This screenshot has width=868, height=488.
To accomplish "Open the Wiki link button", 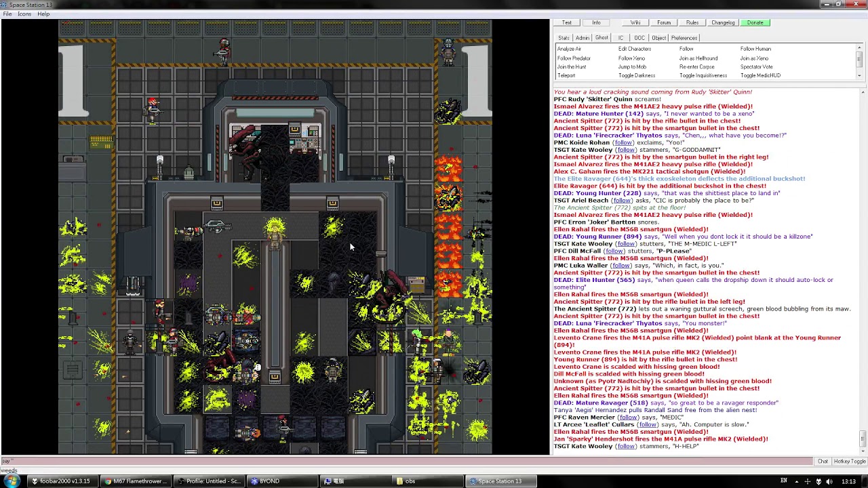I will 635,23.
